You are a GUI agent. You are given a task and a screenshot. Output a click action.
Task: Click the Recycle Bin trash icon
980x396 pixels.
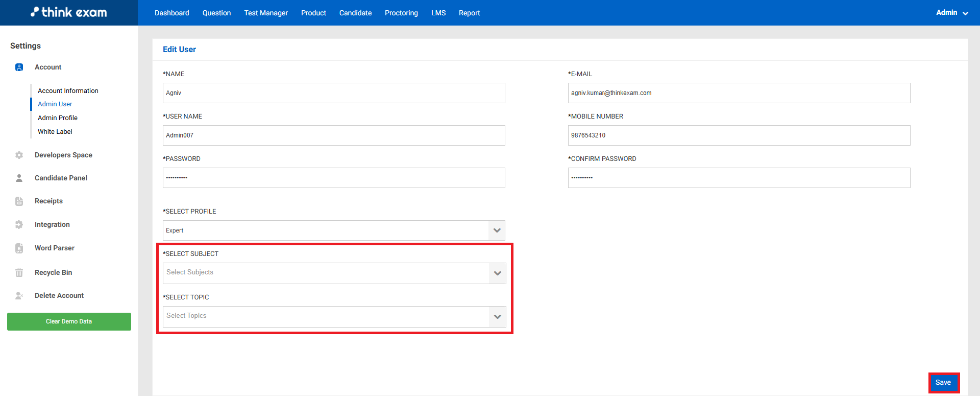click(19, 273)
